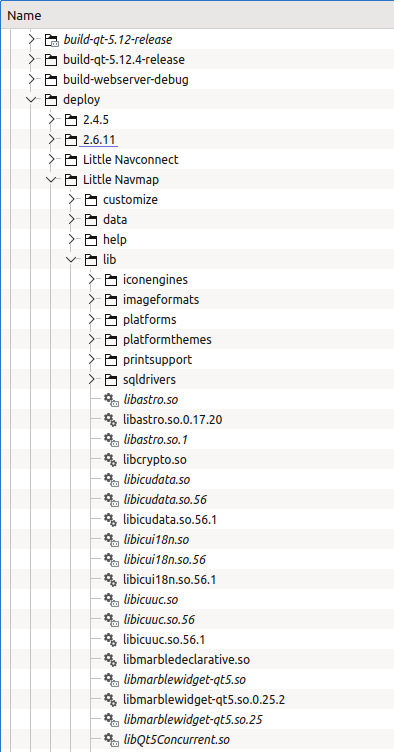Click the folder icon beside 2.6.11

click(x=70, y=140)
